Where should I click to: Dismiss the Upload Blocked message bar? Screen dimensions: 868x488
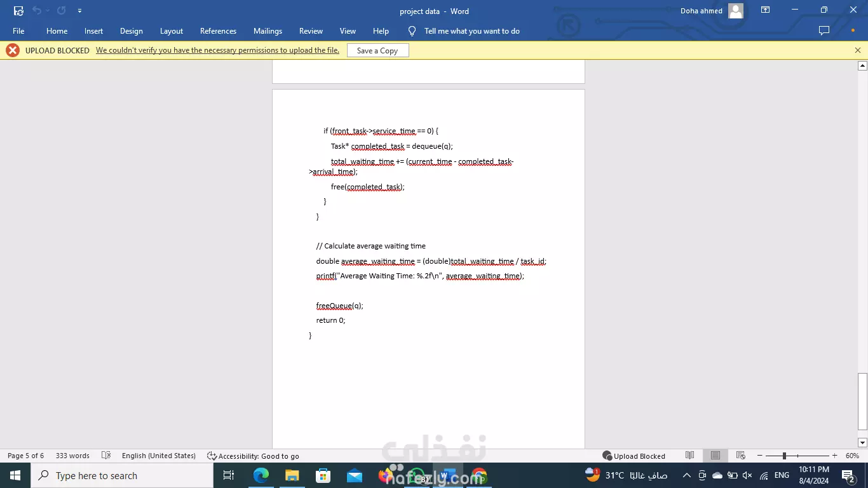pos(857,50)
